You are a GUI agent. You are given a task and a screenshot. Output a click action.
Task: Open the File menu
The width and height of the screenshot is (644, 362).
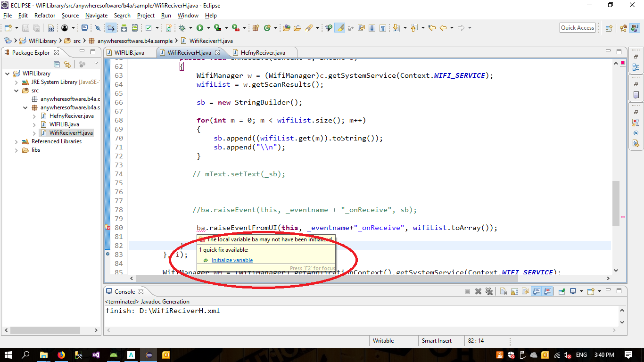tap(8, 16)
